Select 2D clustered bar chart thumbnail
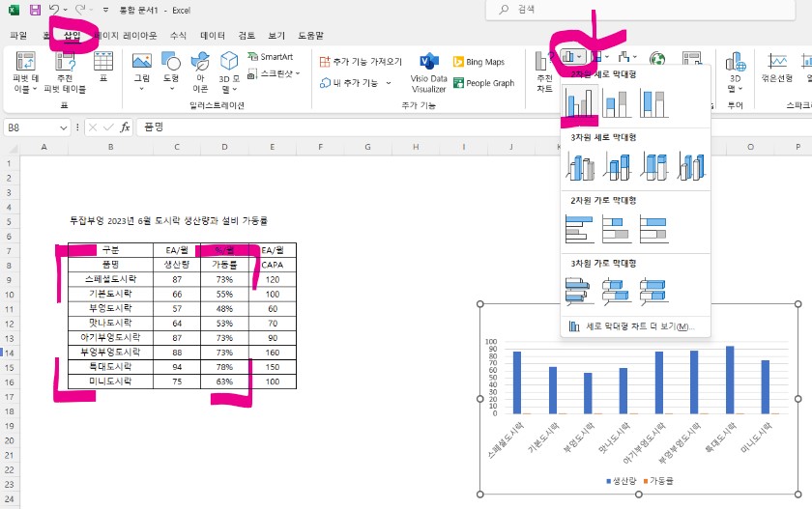 pyautogui.click(x=579, y=229)
